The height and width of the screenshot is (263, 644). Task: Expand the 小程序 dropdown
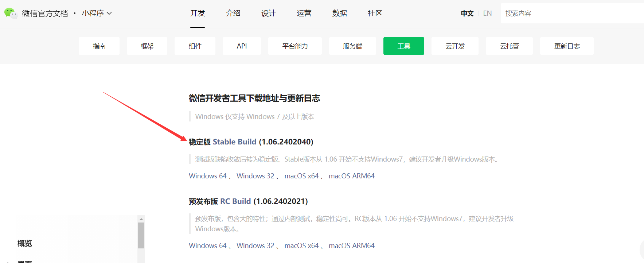[97, 13]
